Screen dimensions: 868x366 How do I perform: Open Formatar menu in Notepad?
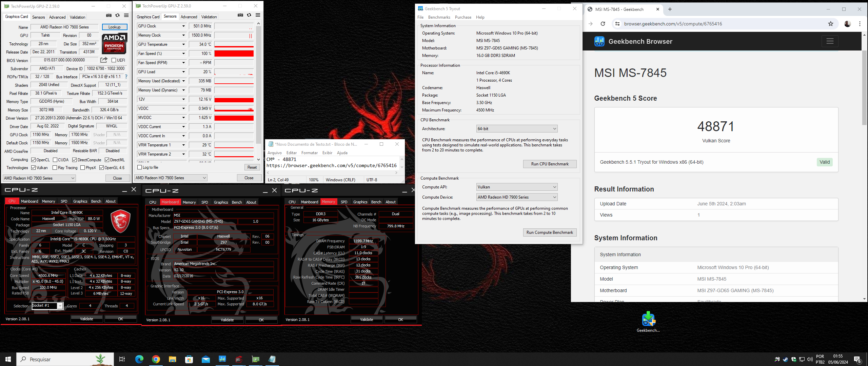309,153
